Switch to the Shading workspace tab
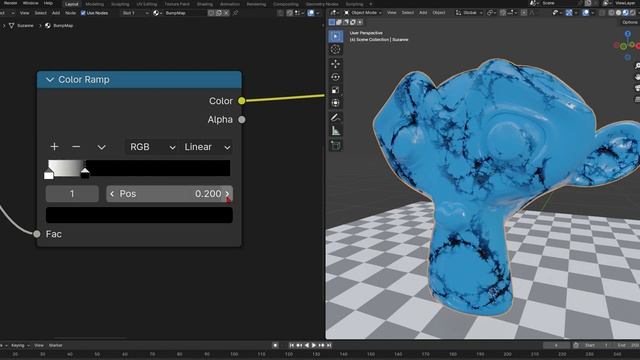Screen dimensions: 640x360 coord(204,4)
